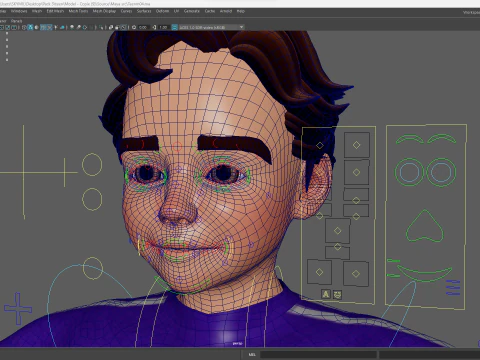Open the viewport Panels menu
Viewport: 480px width, 360px height.
tap(16, 21)
